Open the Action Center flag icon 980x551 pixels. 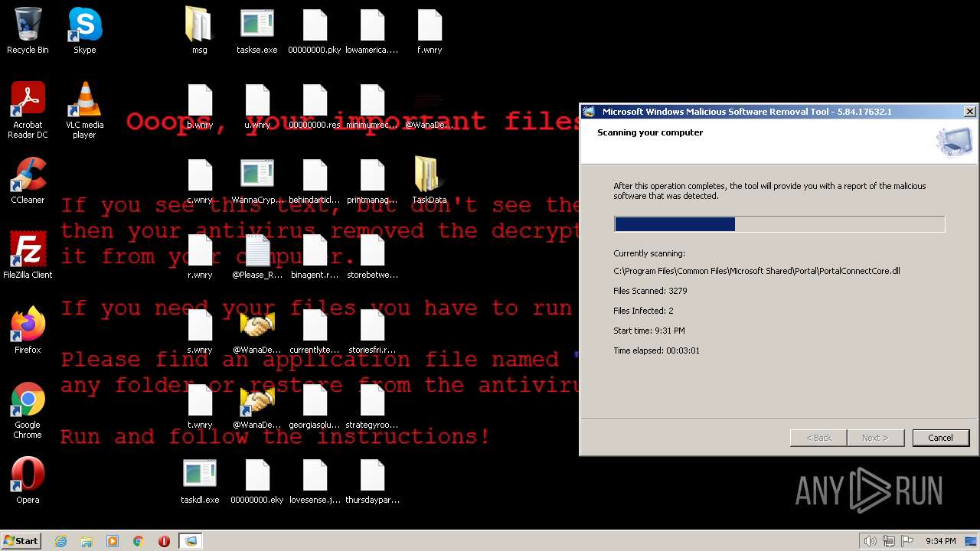coord(907,541)
